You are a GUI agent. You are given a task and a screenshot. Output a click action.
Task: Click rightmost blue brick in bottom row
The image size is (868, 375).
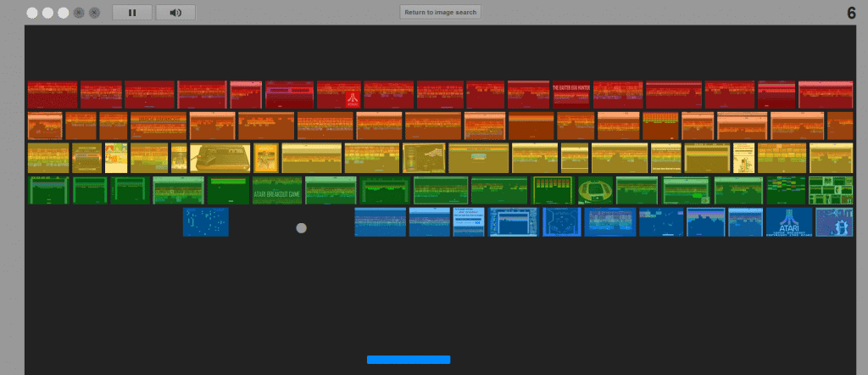tap(834, 222)
